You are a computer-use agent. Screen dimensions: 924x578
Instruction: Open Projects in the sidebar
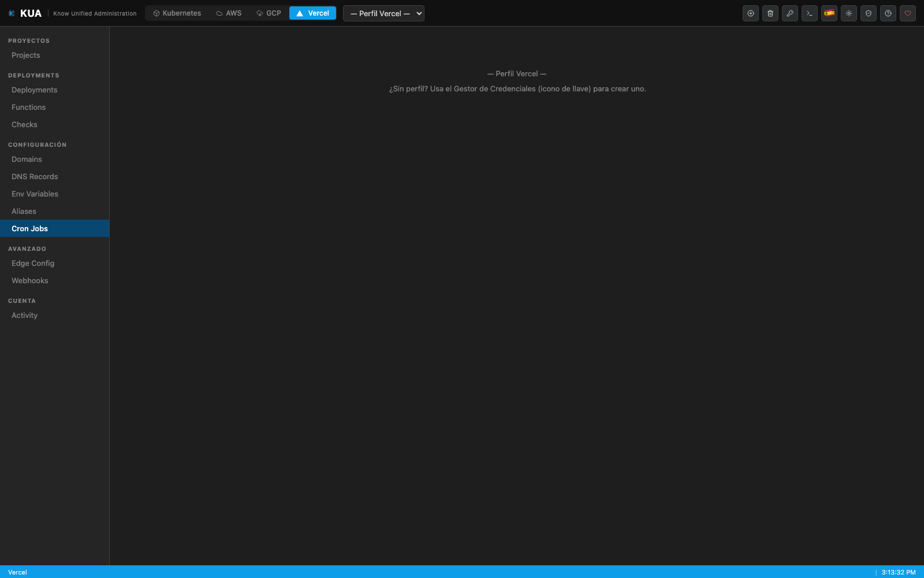(x=54, y=55)
